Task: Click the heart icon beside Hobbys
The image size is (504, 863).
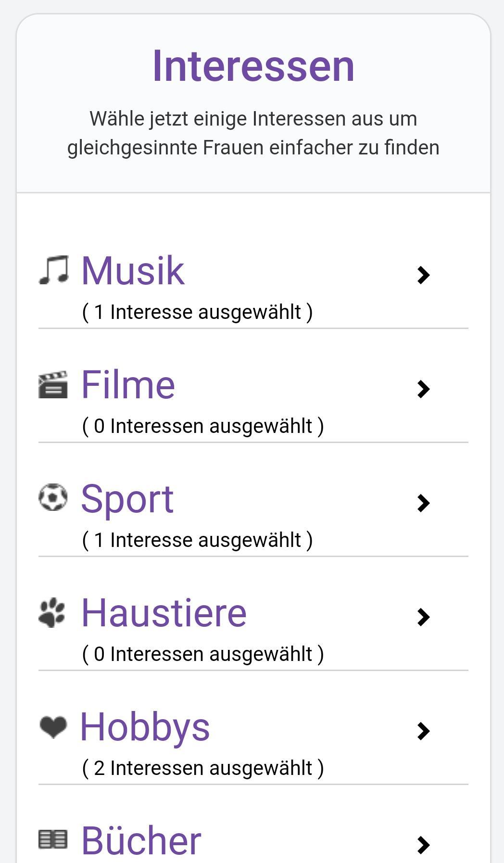Action: pos(53,726)
